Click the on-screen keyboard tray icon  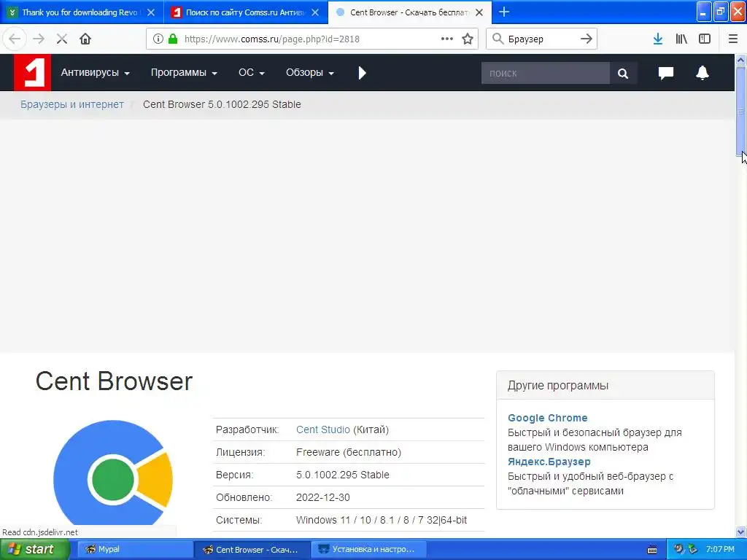tap(652, 550)
